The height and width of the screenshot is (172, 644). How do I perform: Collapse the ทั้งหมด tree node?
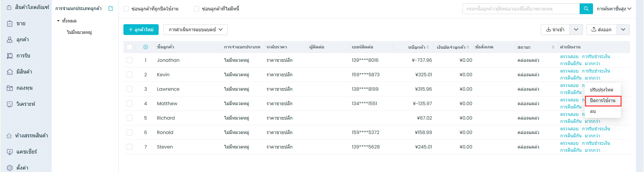[x=58, y=21]
